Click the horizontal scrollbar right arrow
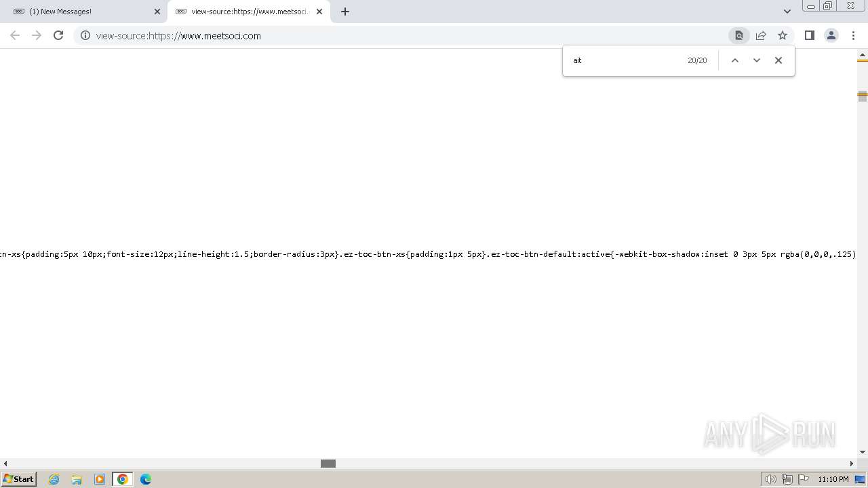 coord(852,464)
